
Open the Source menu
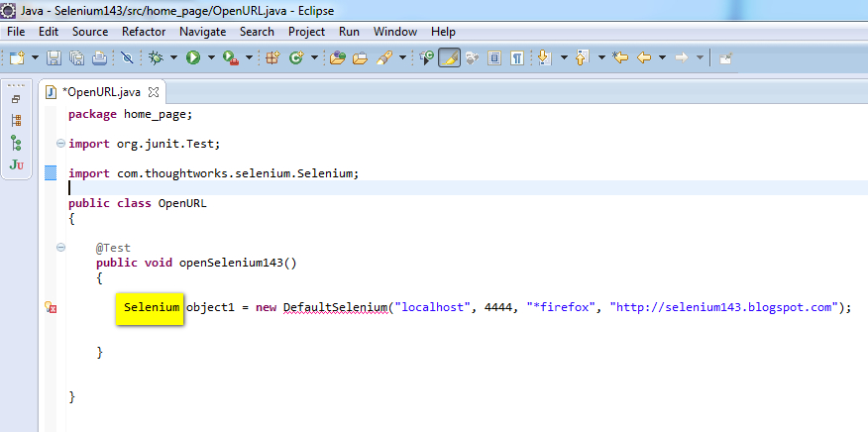click(x=90, y=32)
